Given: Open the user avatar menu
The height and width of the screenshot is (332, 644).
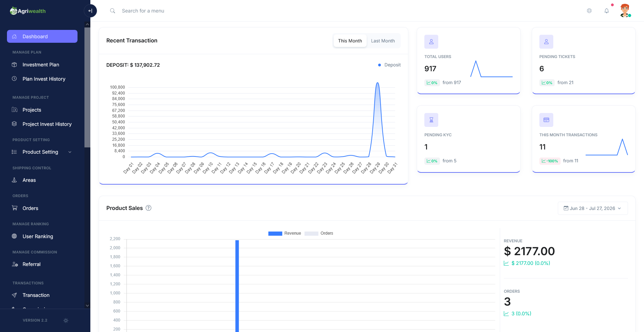Looking at the screenshot, I should coord(625,10).
